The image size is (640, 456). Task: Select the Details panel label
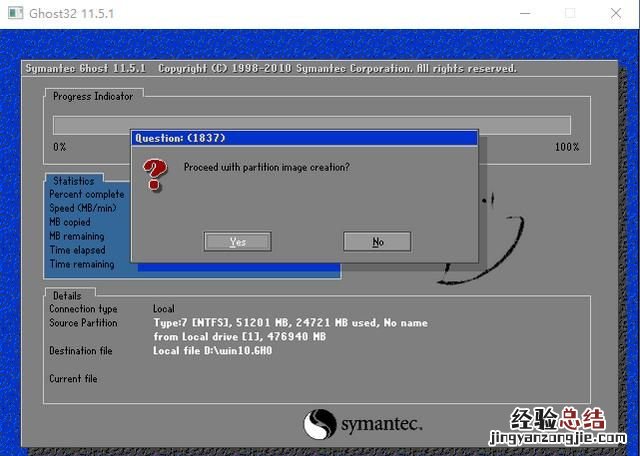[67, 296]
